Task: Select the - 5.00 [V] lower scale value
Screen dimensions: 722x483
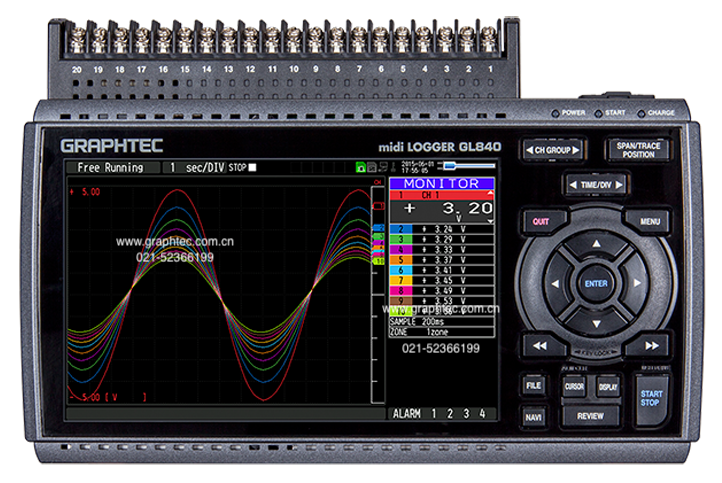Action: coord(108,397)
